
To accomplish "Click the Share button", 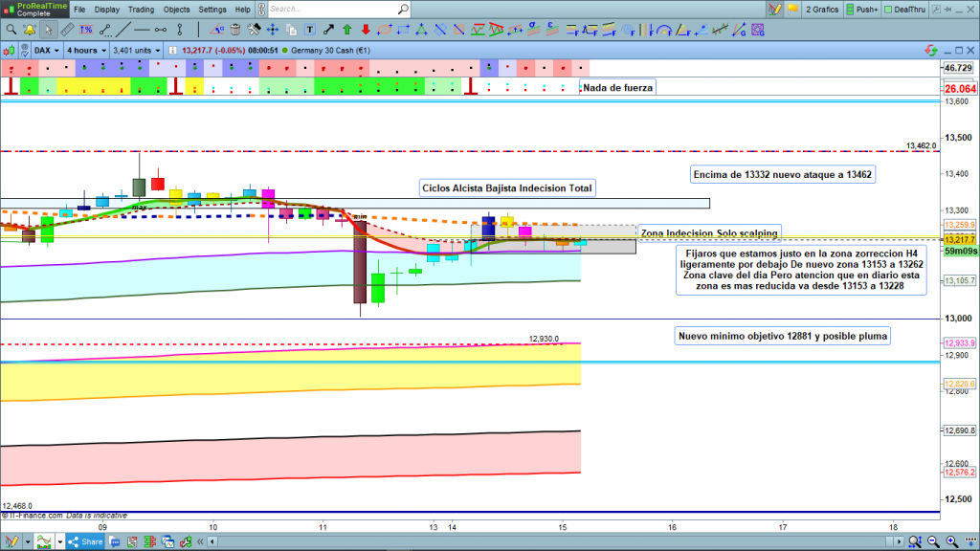I will click(86, 541).
